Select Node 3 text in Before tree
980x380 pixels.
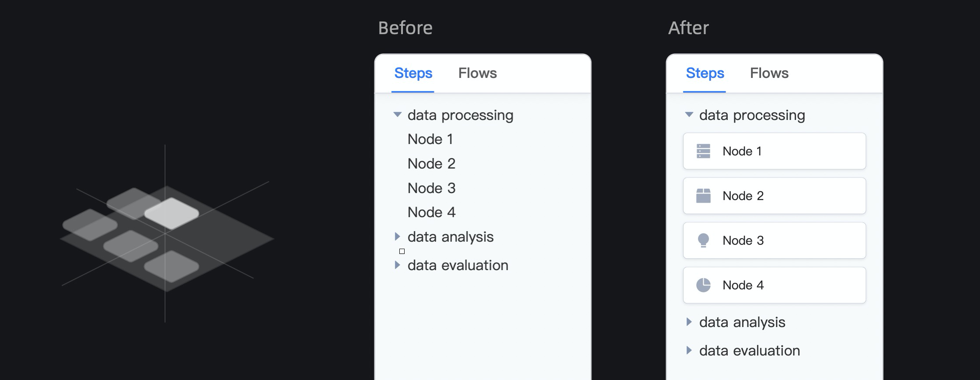coord(431,188)
